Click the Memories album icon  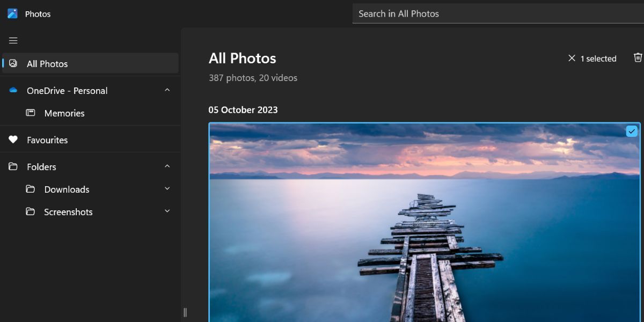point(31,113)
